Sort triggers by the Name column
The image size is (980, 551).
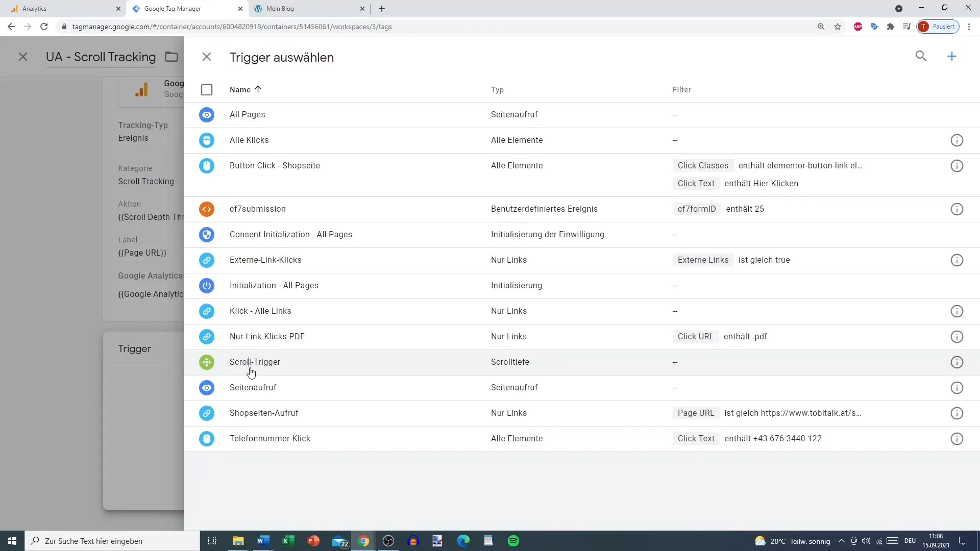(x=246, y=89)
